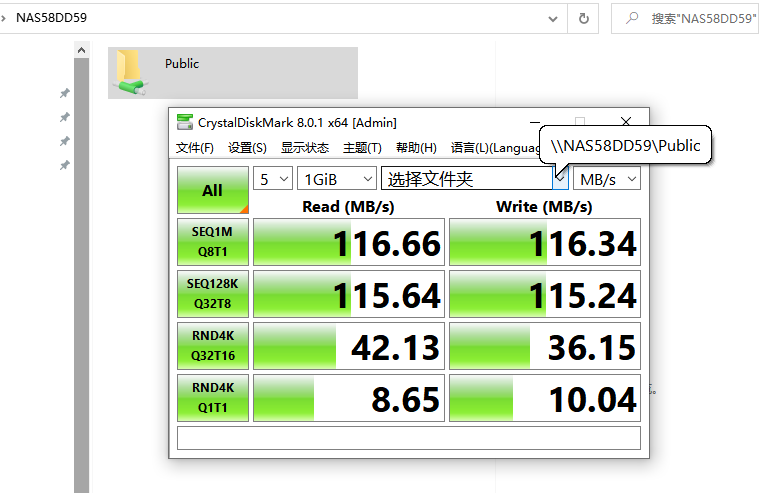Start the SEQ1M Q8T1 test
Image resolution: width=759 pixels, height=493 pixels.
213,242
